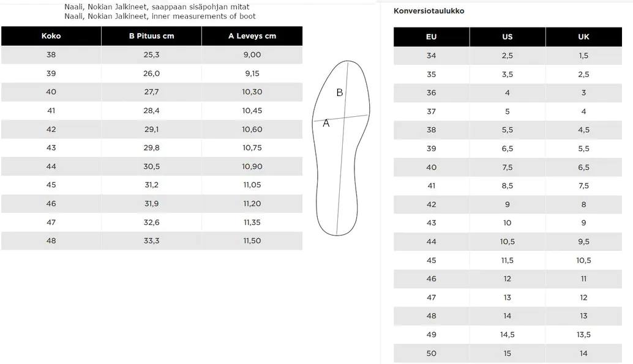Image resolution: width=633 pixels, height=364 pixels.
Task: Select size 42 in the Koko column
Action: pyautogui.click(x=51, y=130)
